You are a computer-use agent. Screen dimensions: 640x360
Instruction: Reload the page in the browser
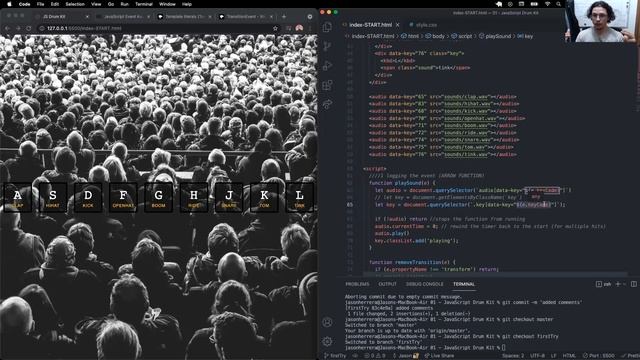click(x=29, y=28)
